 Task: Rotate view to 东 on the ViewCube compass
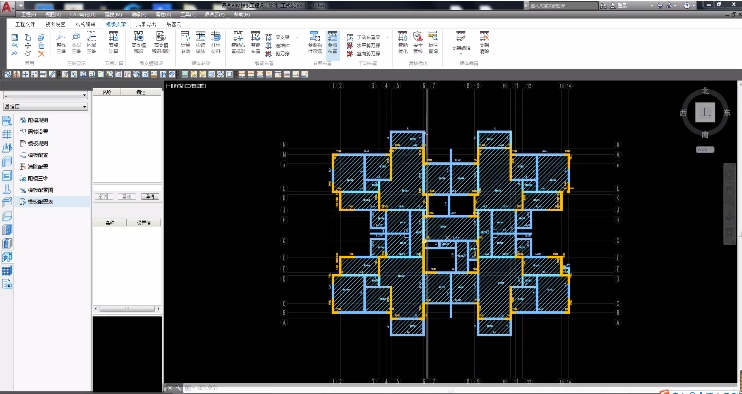pyautogui.click(x=727, y=113)
